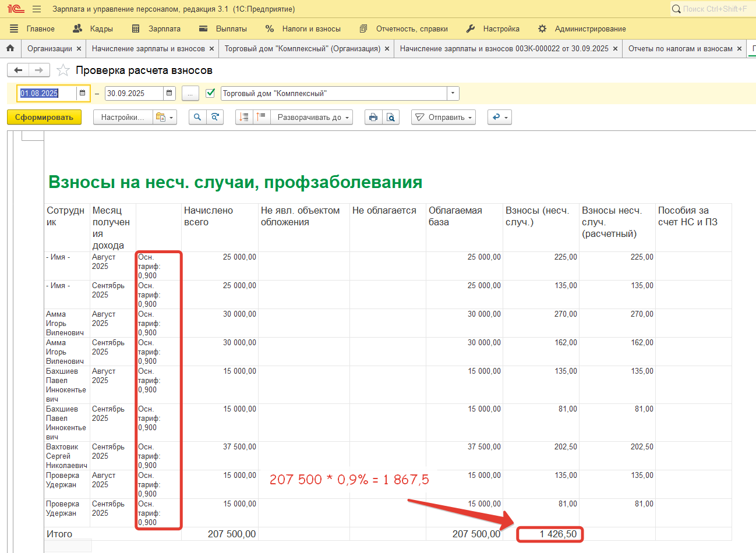Switch to "Отчеты по налогам и взносам" tab

[x=680, y=48]
